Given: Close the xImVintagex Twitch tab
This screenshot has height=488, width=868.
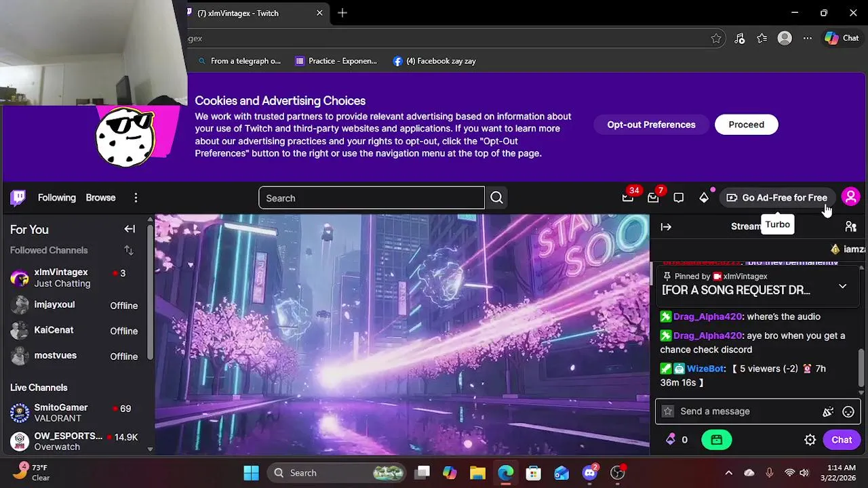Looking at the screenshot, I should (319, 13).
